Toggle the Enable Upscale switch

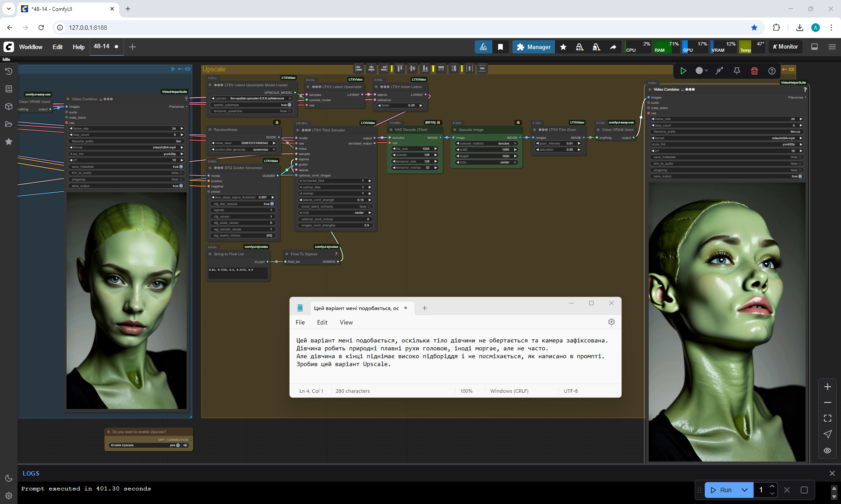point(178,445)
